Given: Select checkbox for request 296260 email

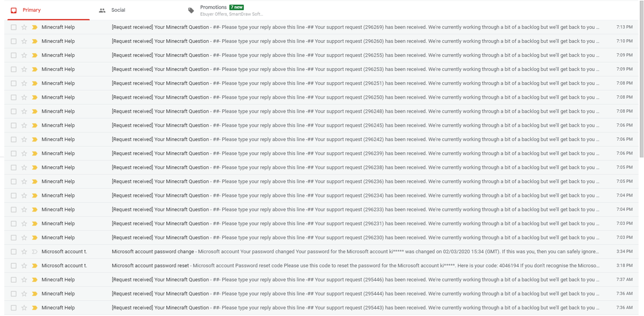Looking at the screenshot, I should point(13,41).
